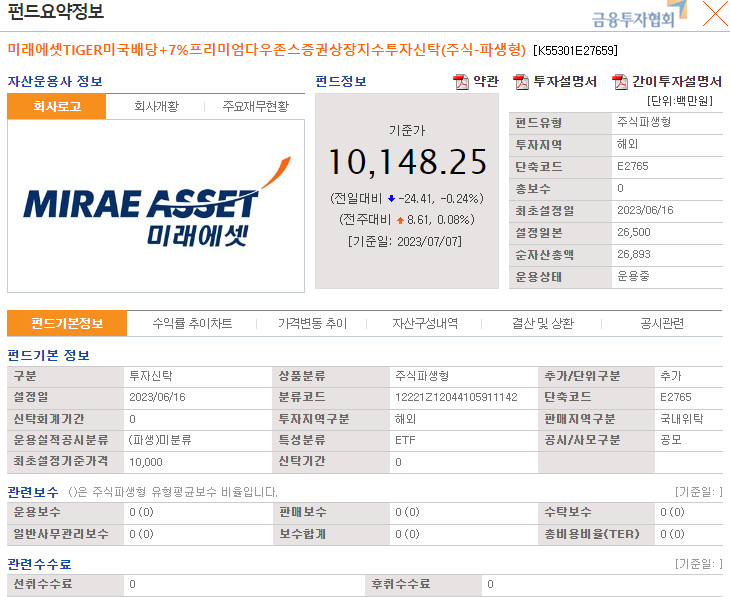This screenshot has height=597, width=730.
Task: Click the 기준일 2023/07/07 text
Action: point(405,242)
